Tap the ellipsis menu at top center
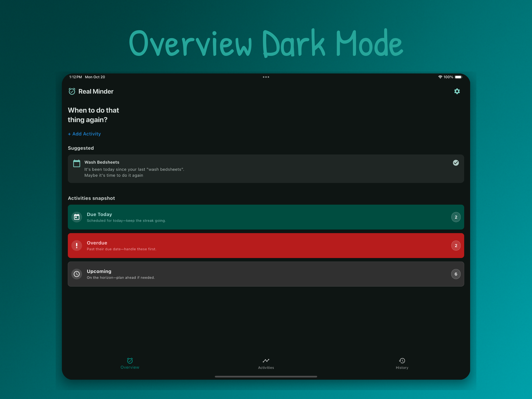 pos(266,77)
